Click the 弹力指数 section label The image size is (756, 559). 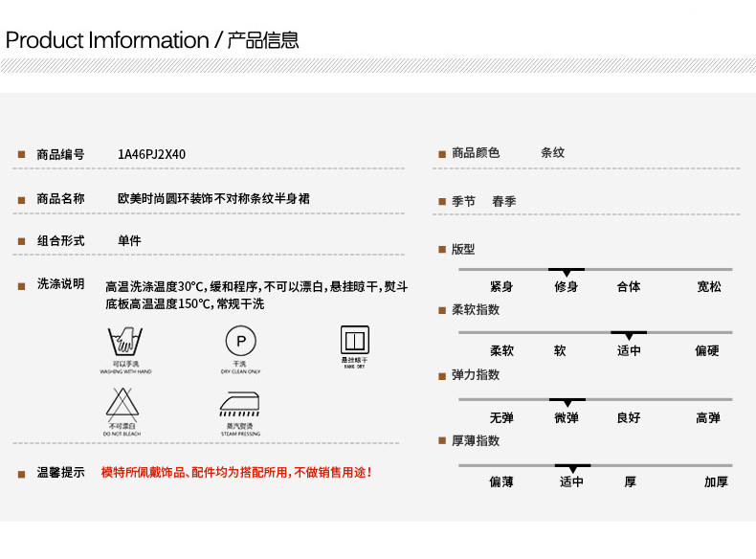(x=476, y=375)
